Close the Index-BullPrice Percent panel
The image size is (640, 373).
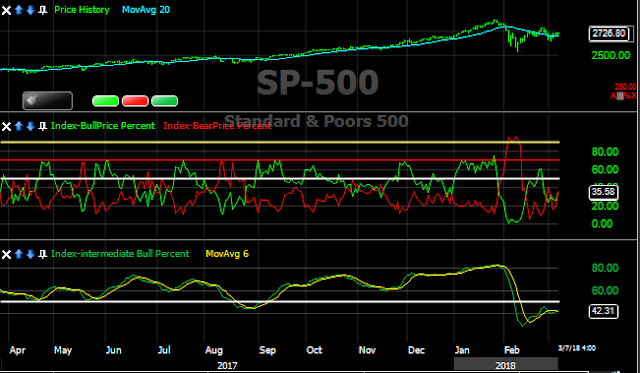[x=6, y=126]
